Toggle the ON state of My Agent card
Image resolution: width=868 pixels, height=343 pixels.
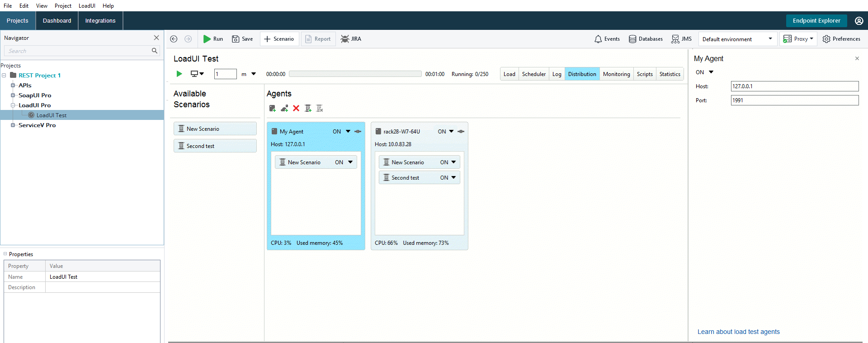[341, 132]
